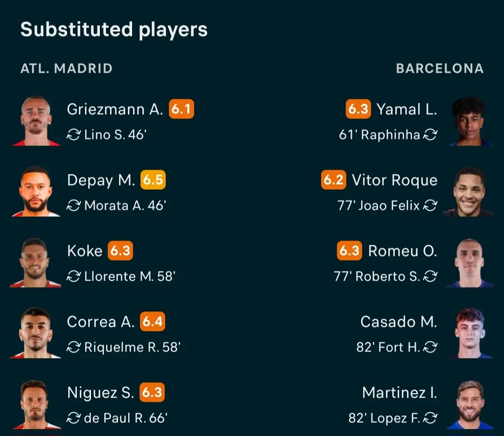504x436 pixels.
Task: Click Griezmann's 6.1 rating badge
Action: pos(181,109)
